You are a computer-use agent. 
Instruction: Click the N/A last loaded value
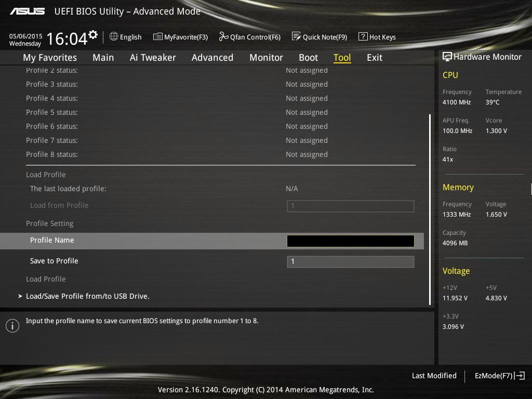click(292, 189)
